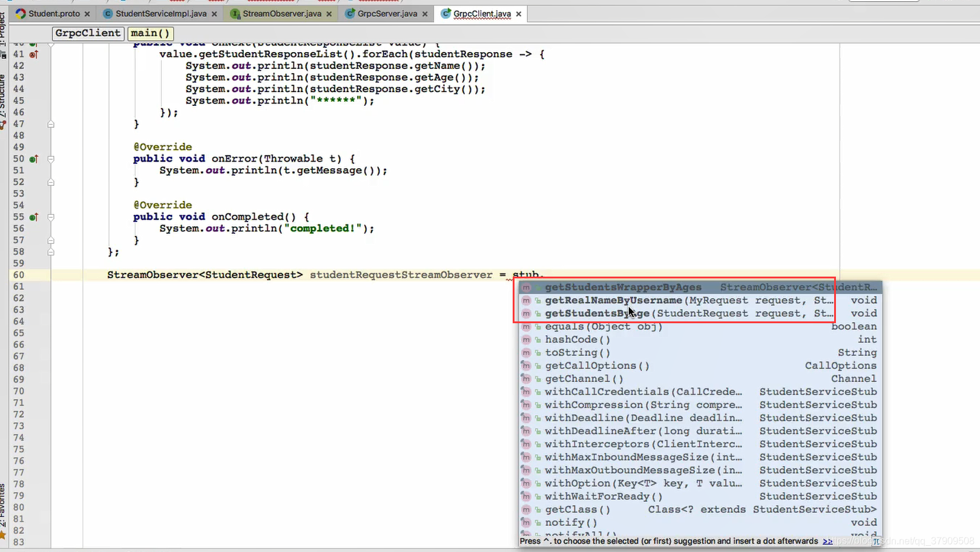
Task: Click line number 60 in gutter
Action: [x=19, y=275]
